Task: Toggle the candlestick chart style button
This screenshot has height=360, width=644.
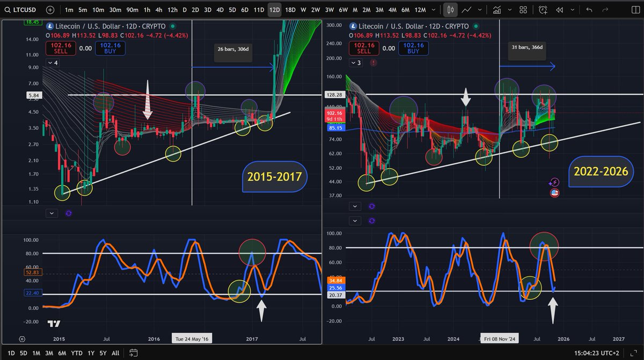Action: click(450, 9)
